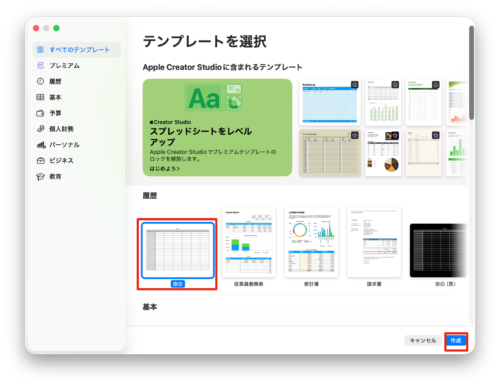Screen dimensions: 500x387
Task: Click the キャンセル button
Action: tap(423, 341)
